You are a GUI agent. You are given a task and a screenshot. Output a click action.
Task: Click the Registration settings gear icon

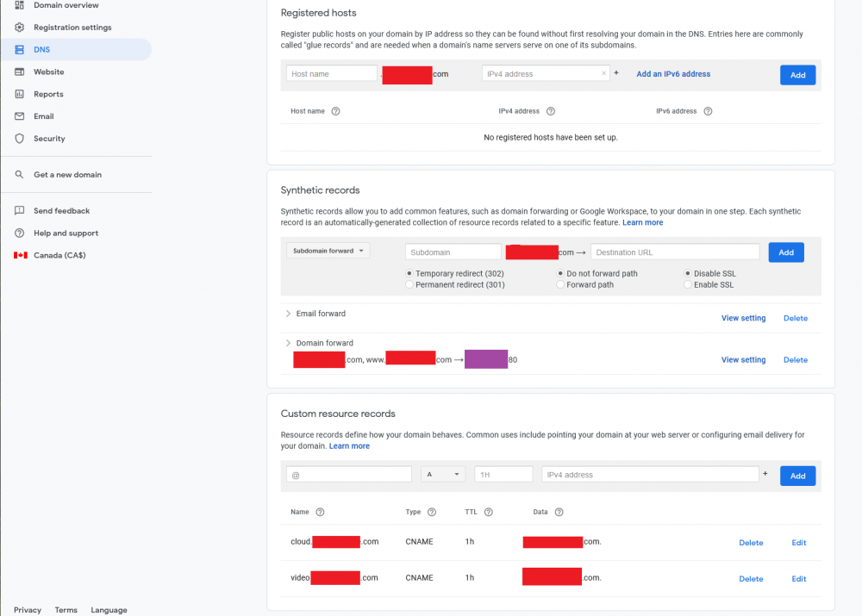[19, 28]
